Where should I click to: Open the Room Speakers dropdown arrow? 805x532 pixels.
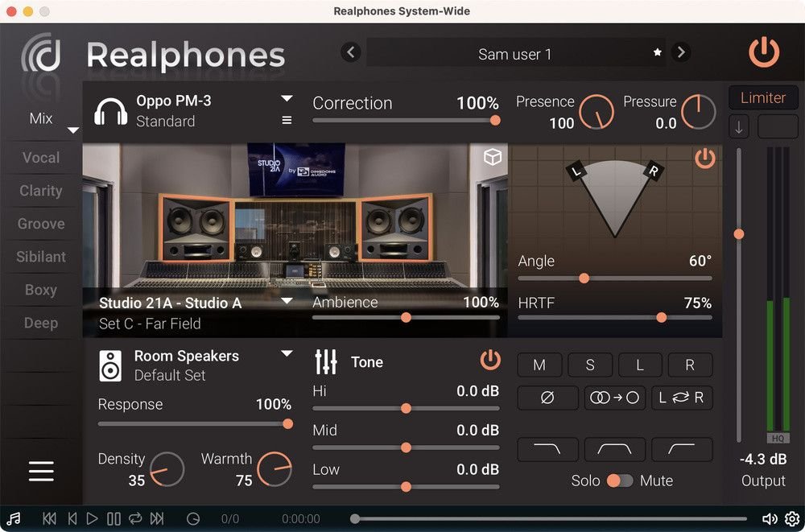pyautogui.click(x=287, y=353)
